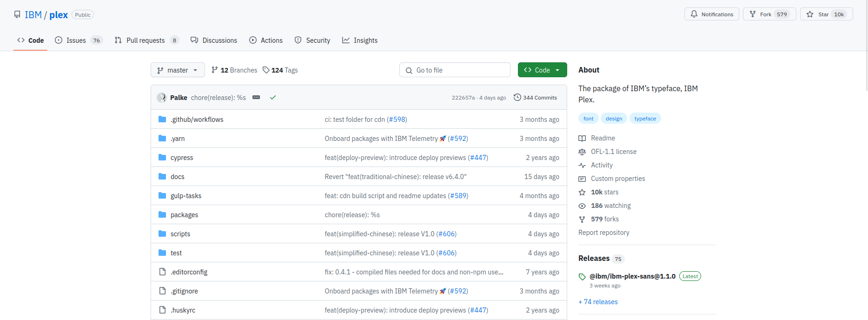This screenshot has width=868, height=320.
Task: Click the Security shield icon
Action: tap(298, 40)
